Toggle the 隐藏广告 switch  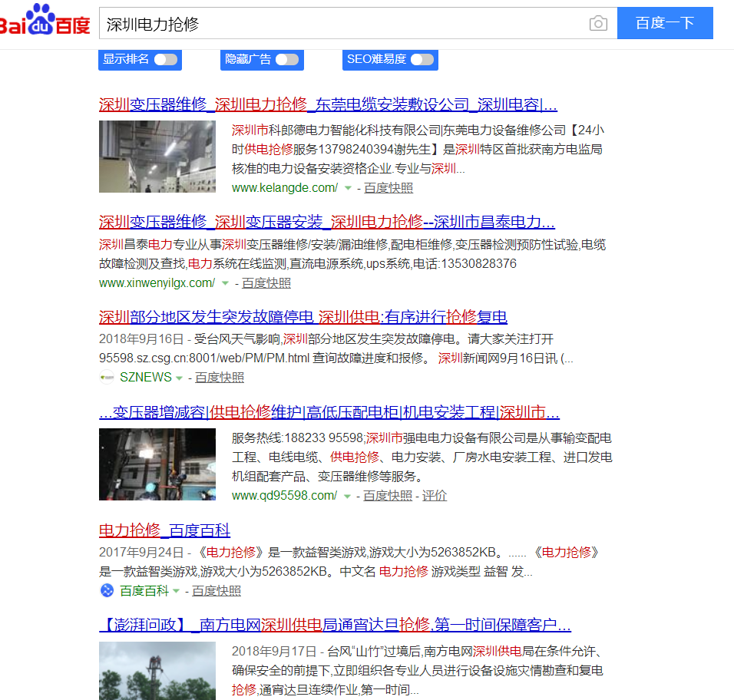287,59
